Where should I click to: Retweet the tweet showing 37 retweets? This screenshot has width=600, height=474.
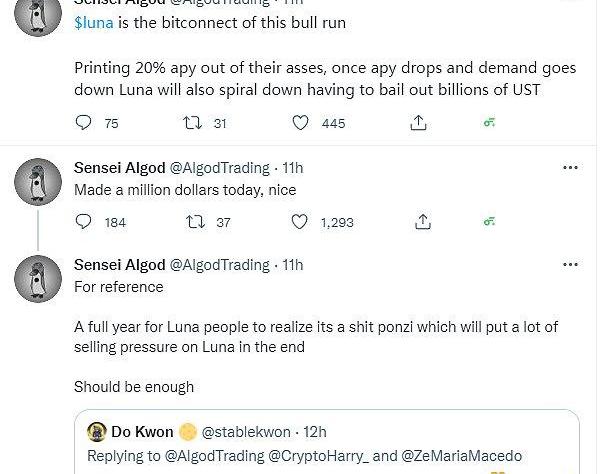pyautogui.click(x=197, y=222)
